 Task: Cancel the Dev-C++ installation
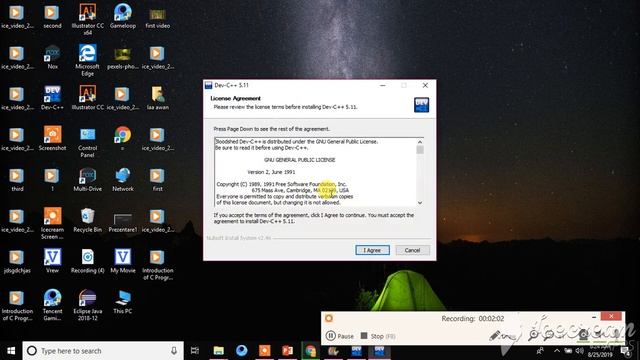(x=412, y=250)
